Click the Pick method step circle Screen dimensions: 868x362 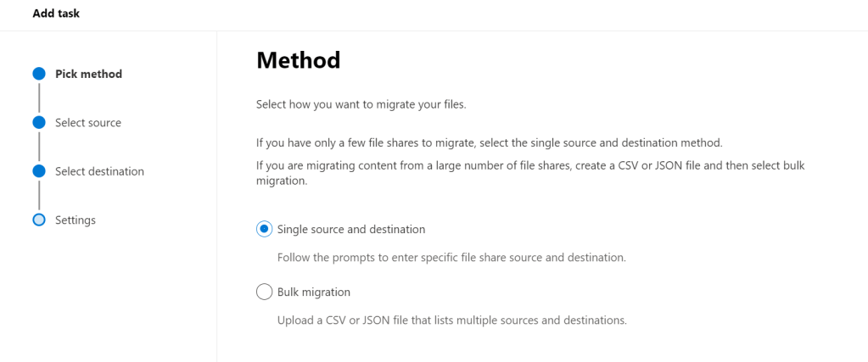(x=39, y=74)
